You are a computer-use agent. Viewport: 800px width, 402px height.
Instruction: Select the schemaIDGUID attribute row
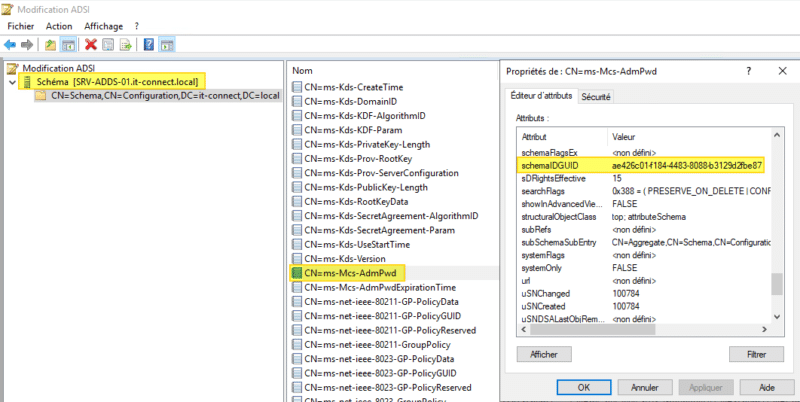pyautogui.click(x=643, y=165)
